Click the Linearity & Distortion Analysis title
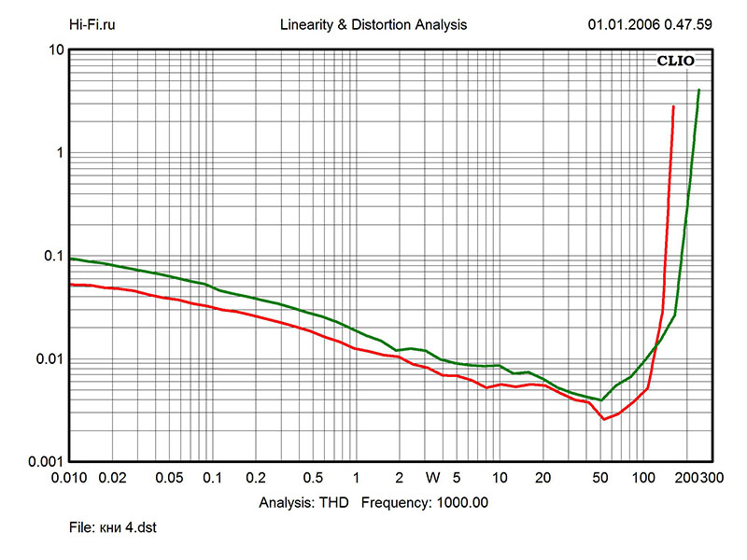 tap(373, 24)
